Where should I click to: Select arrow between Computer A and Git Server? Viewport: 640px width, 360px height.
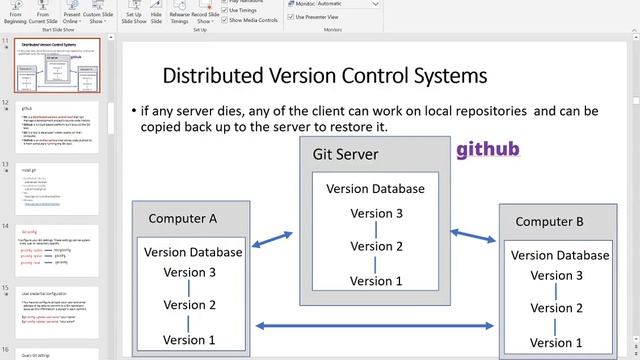pos(272,239)
